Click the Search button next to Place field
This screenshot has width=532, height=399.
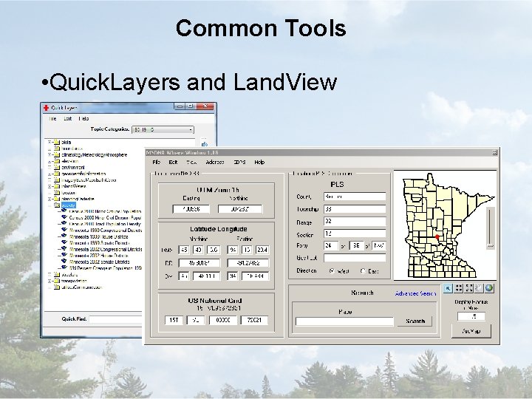(415, 321)
